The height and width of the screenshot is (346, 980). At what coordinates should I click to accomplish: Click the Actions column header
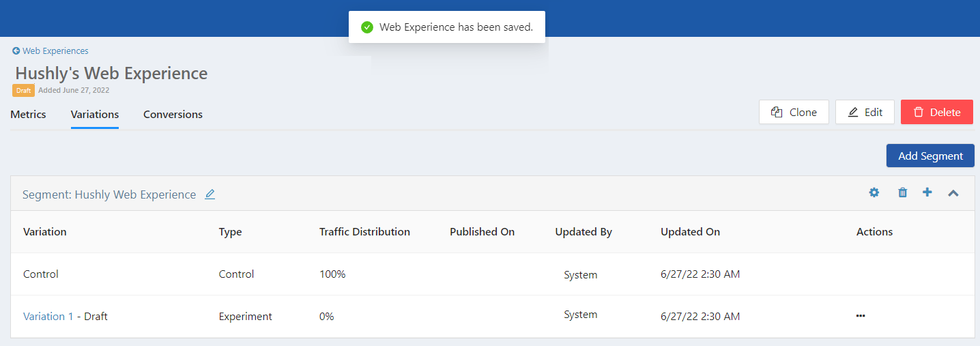[874, 232]
